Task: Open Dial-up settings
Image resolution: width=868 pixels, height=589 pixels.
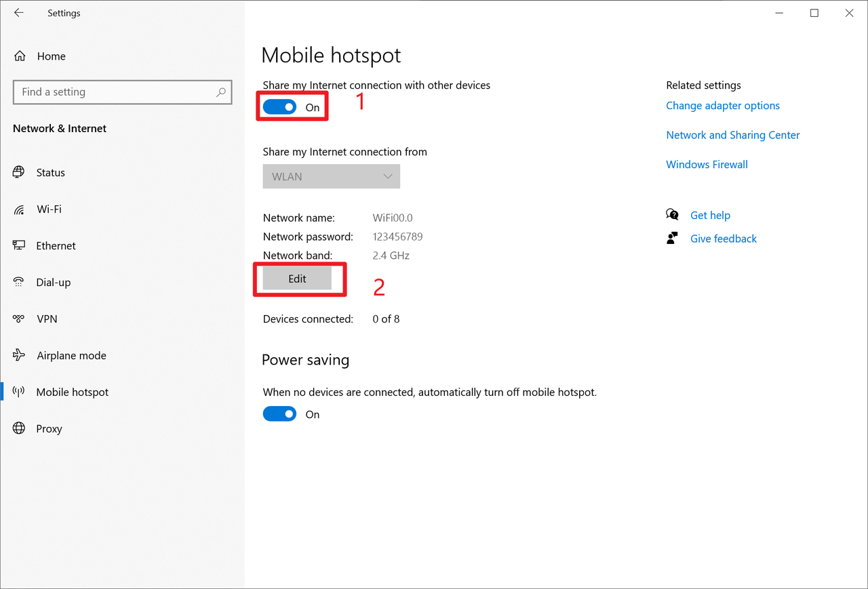Action: (x=54, y=282)
